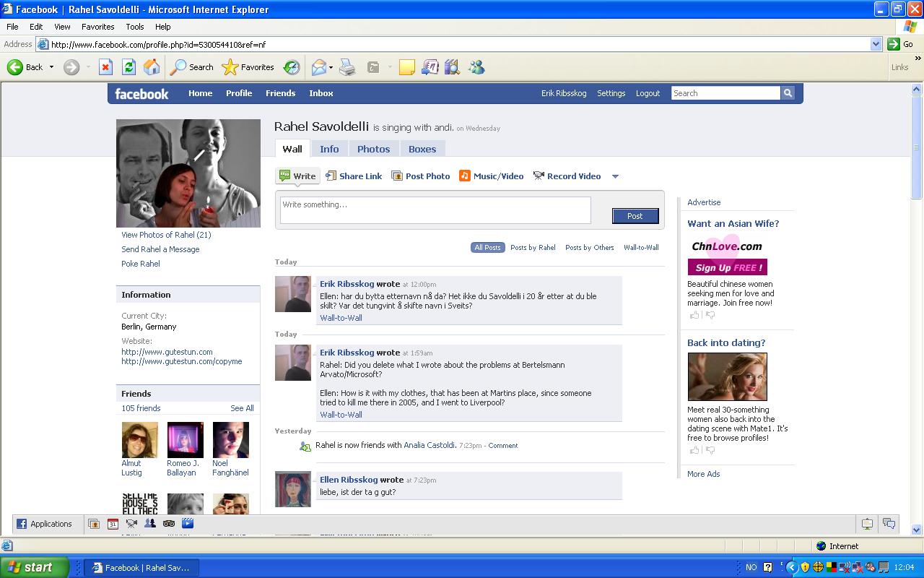The image size is (924, 578).
Task: Click the Start button
Action: click(x=35, y=567)
